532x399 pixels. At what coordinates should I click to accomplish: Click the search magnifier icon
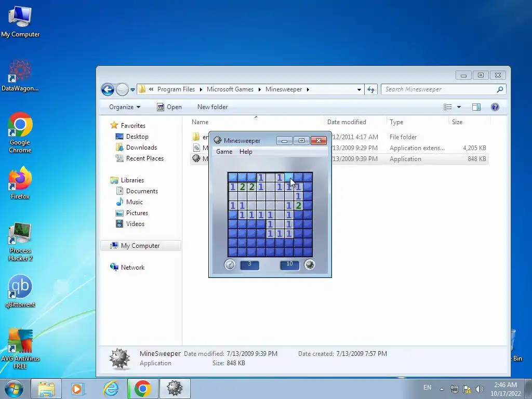[500, 89]
